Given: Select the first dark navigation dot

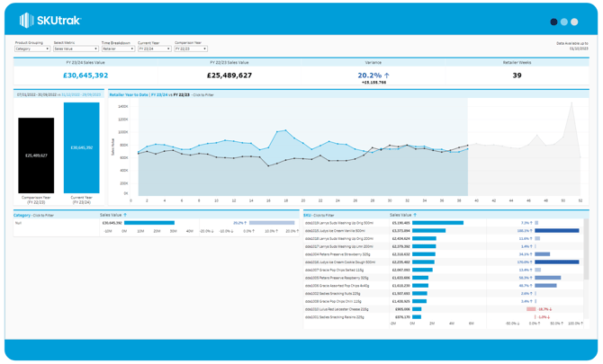Looking at the screenshot, I should [x=553, y=22].
